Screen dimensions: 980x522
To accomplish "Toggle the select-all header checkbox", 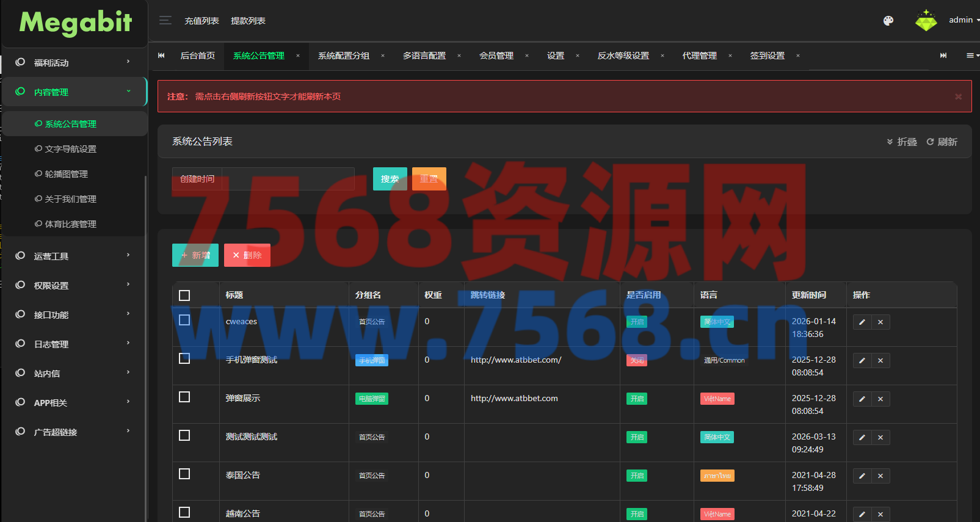I will pos(184,295).
